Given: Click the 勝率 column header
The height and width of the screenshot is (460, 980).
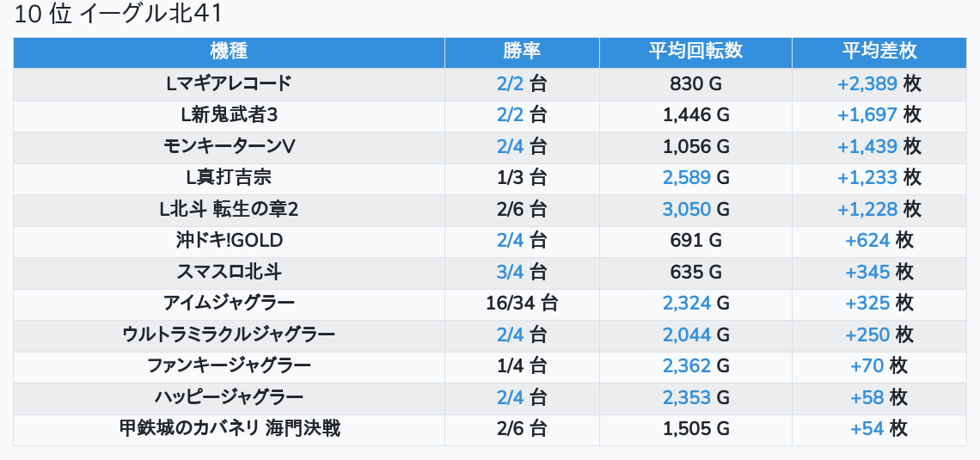Looking at the screenshot, I should (522, 52).
